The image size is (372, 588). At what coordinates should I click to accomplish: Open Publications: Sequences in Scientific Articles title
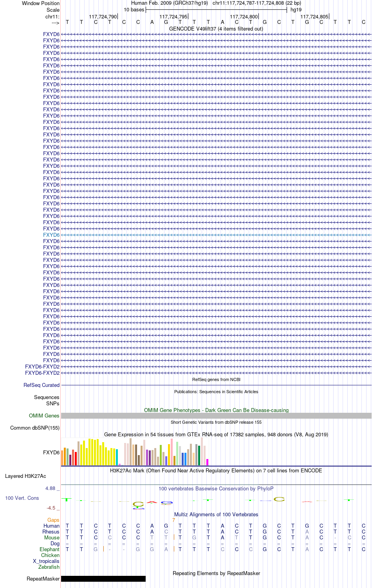coord(216,392)
